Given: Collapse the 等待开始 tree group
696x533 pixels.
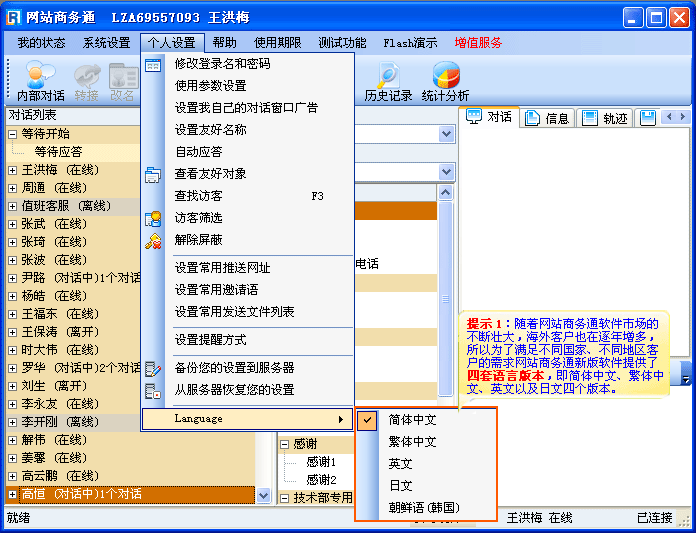Looking at the screenshot, I should click(x=13, y=134).
